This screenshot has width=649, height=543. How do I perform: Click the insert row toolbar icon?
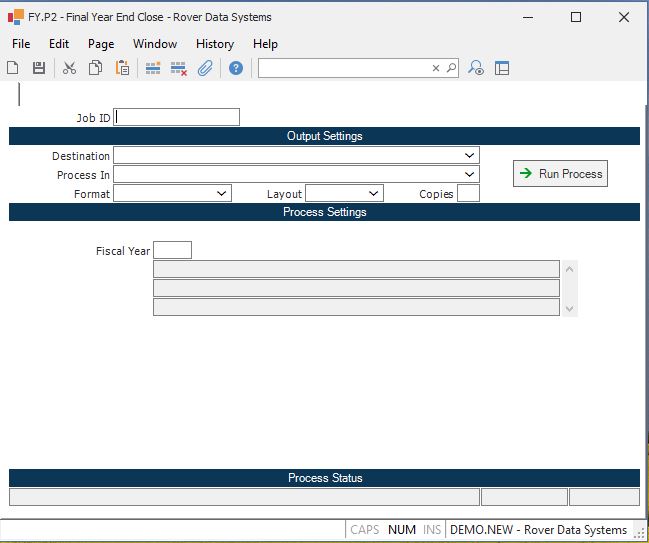coord(153,68)
